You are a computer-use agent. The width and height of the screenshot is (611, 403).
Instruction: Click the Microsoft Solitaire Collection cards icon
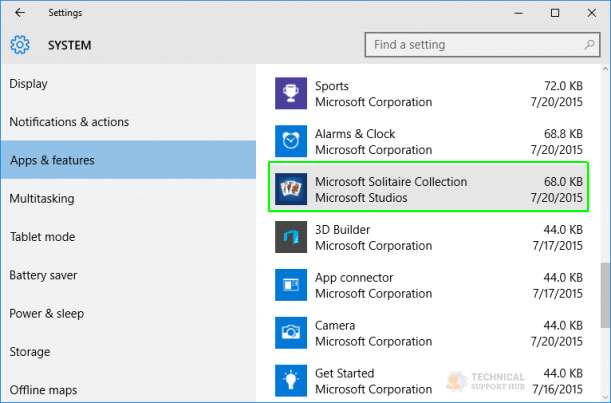[291, 189]
